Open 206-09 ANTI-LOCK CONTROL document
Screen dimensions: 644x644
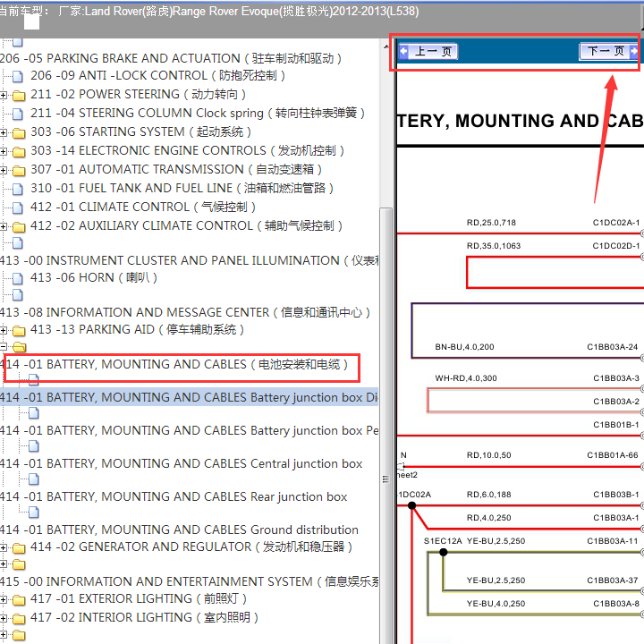click(x=157, y=75)
